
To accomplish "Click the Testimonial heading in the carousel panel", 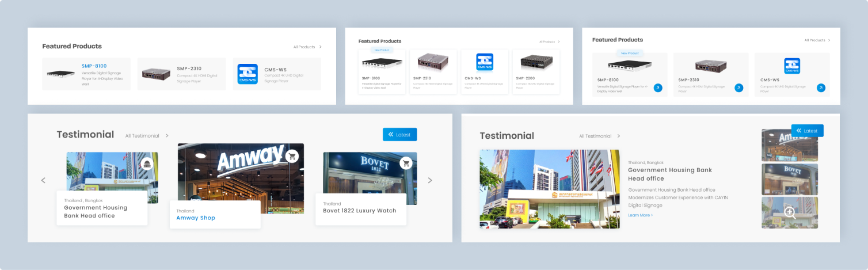I will pyautogui.click(x=85, y=135).
